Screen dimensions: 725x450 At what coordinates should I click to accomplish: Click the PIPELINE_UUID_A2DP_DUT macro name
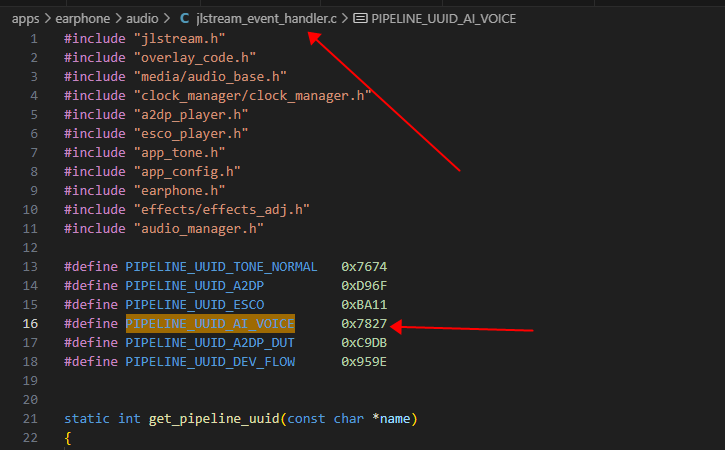pyautogui.click(x=210, y=342)
